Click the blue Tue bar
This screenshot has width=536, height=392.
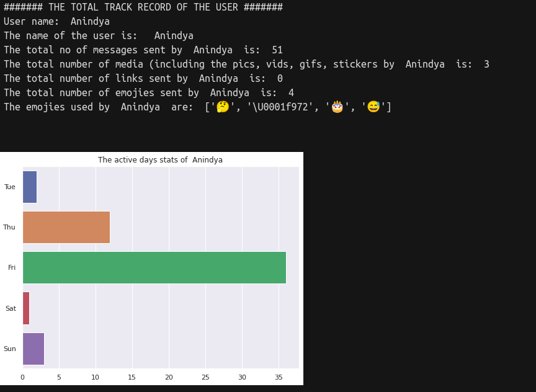coord(30,187)
